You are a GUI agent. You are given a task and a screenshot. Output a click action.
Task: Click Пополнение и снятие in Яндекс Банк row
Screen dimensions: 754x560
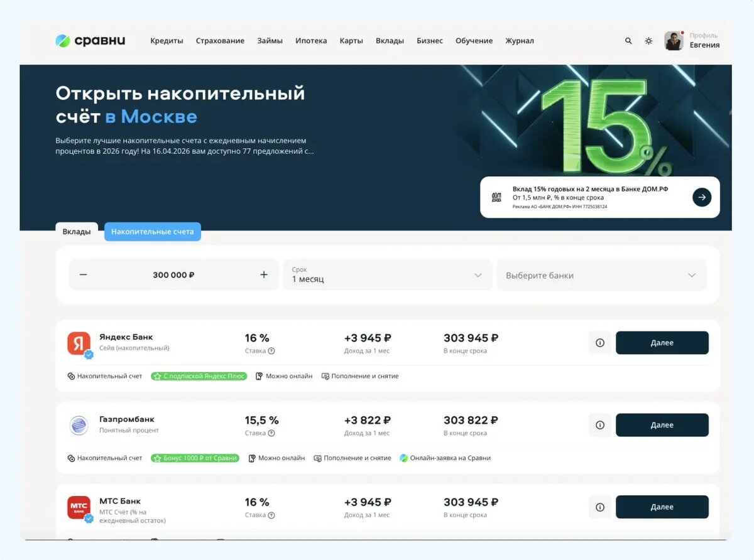tap(360, 376)
